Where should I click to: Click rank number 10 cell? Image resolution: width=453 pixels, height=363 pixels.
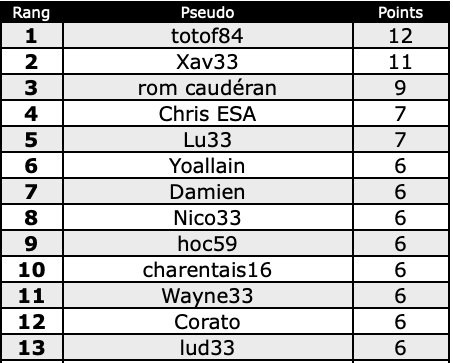tap(32, 270)
